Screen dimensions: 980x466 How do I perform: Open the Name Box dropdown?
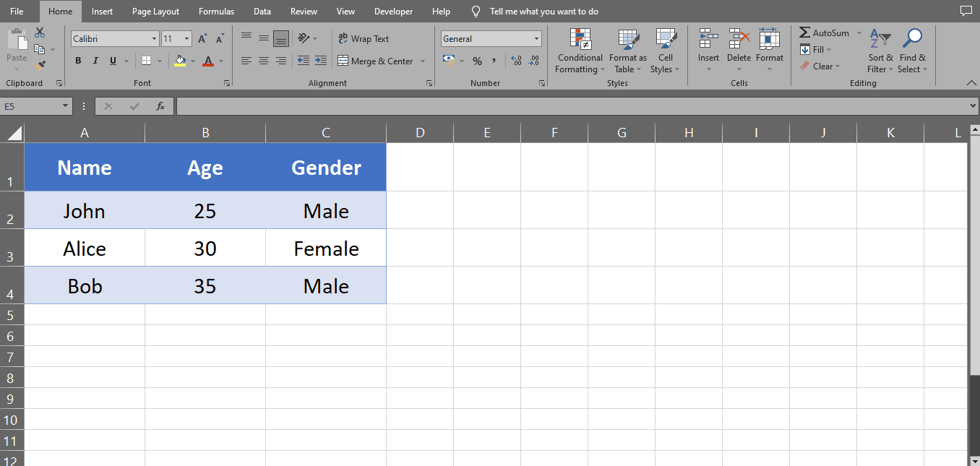click(65, 105)
